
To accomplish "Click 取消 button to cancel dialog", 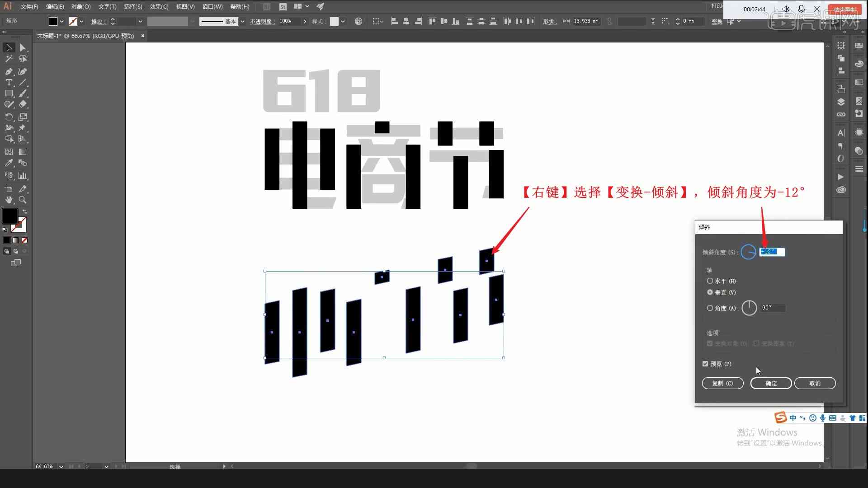I will 815,383.
